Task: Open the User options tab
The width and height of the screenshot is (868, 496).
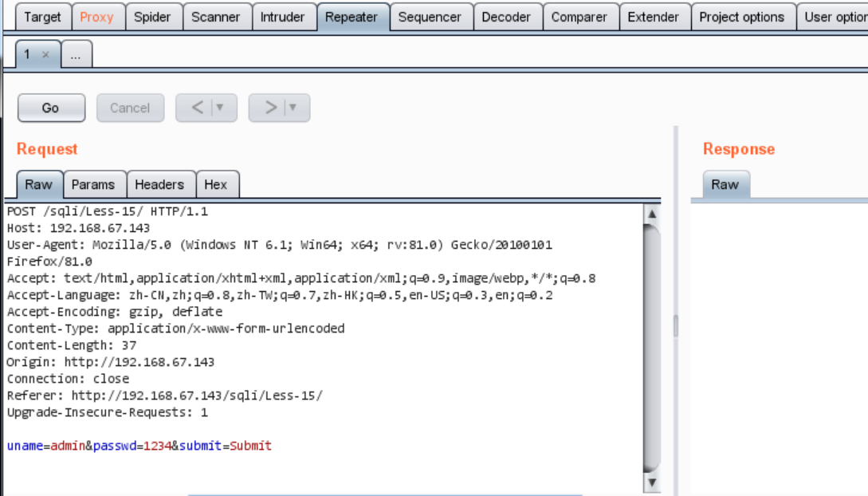Action: [835, 18]
